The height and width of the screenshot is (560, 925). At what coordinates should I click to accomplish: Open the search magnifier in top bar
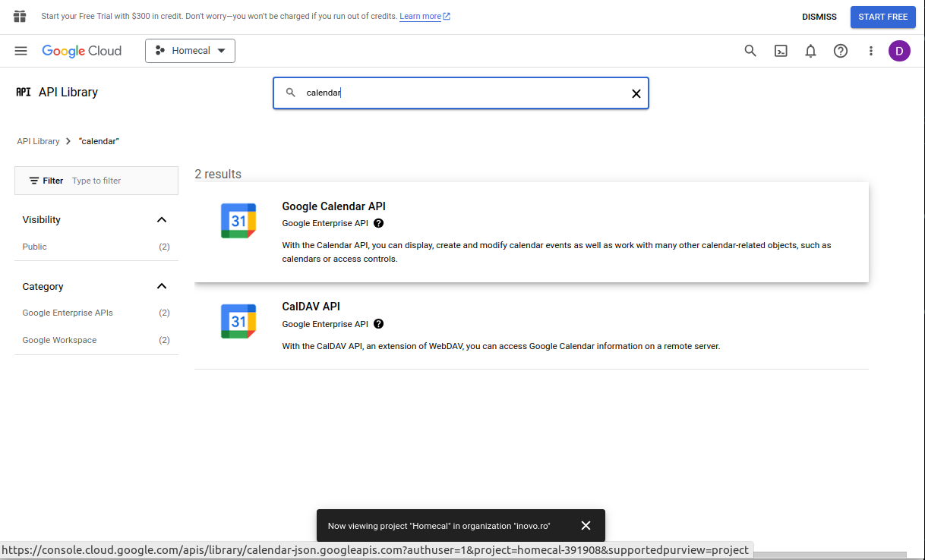(750, 51)
